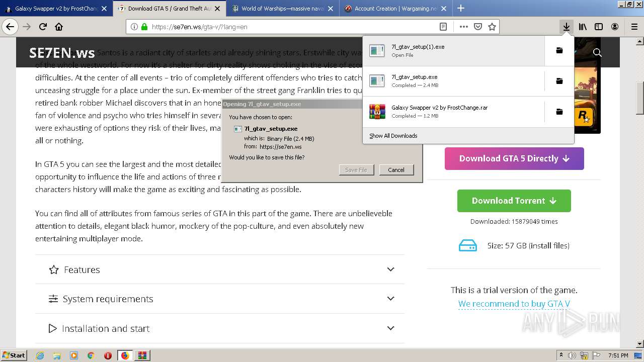Open Chrome from the taskbar
644x362 pixels.
(x=91, y=355)
